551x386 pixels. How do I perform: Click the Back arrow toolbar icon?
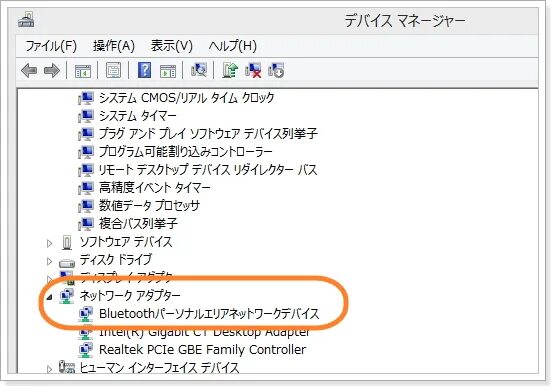(x=29, y=71)
